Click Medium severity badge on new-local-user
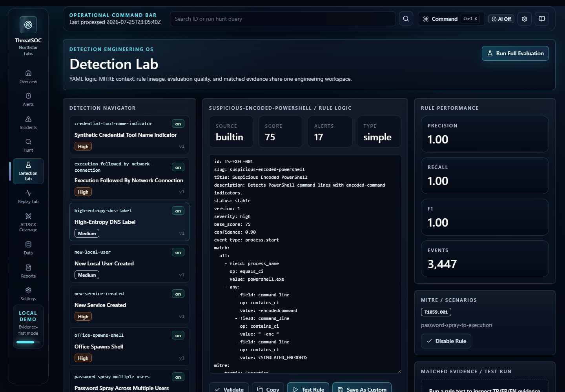565x392 pixels. point(87,275)
